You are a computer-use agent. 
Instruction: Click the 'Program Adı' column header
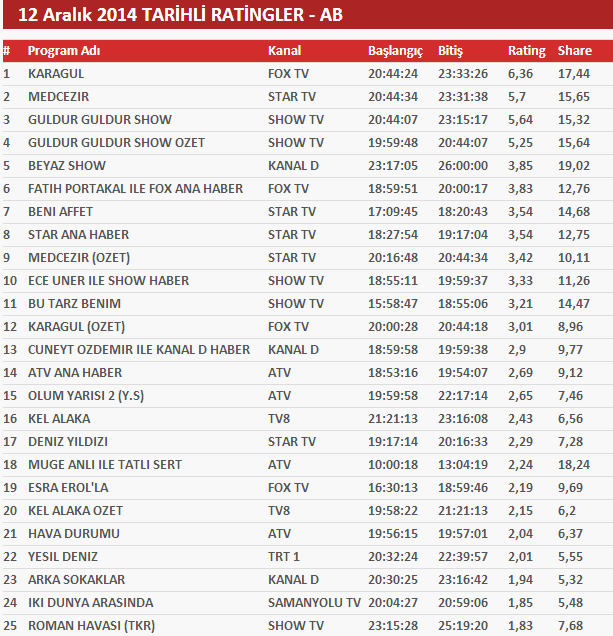[64, 51]
